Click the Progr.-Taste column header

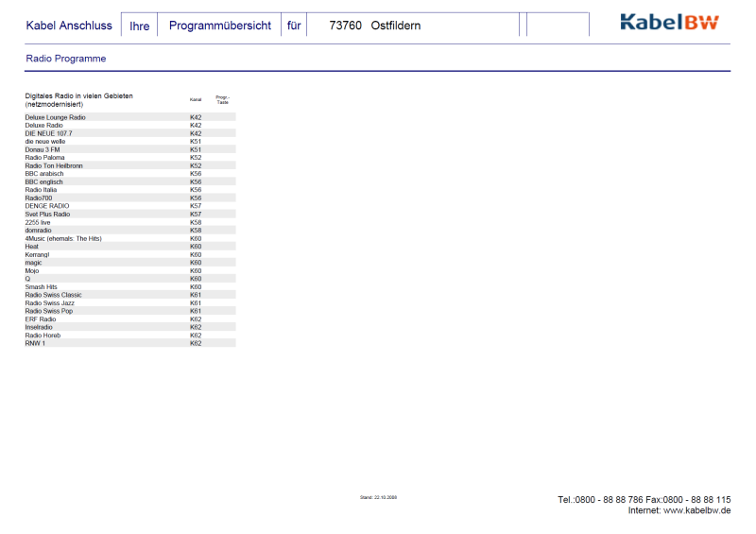223,99
